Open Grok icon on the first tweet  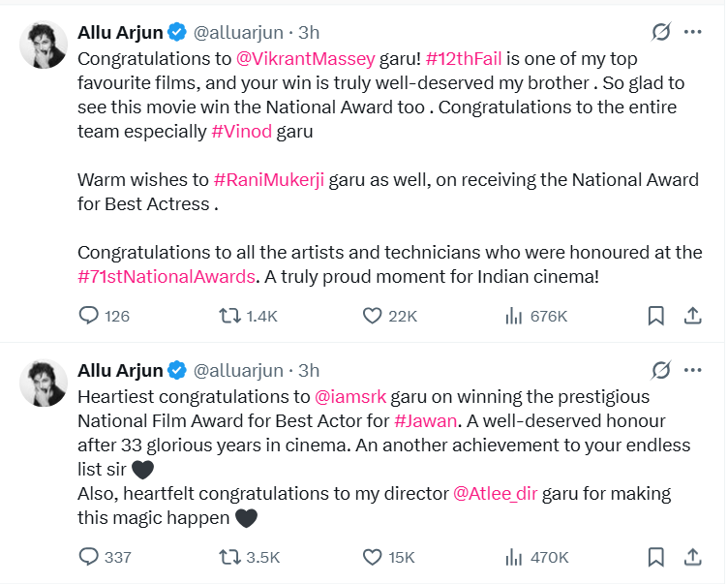coord(661,32)
